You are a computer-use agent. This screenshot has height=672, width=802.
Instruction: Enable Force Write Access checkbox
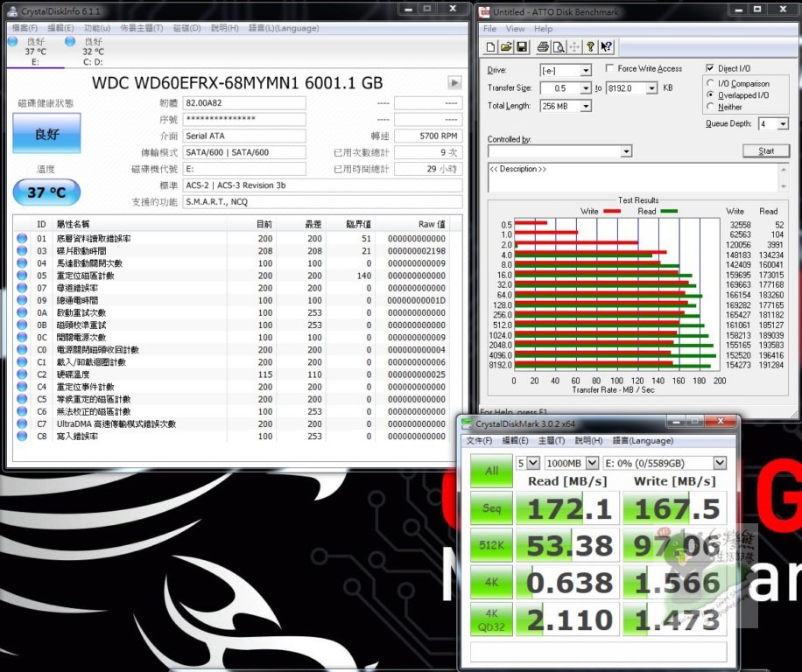(x=609, y=68)
